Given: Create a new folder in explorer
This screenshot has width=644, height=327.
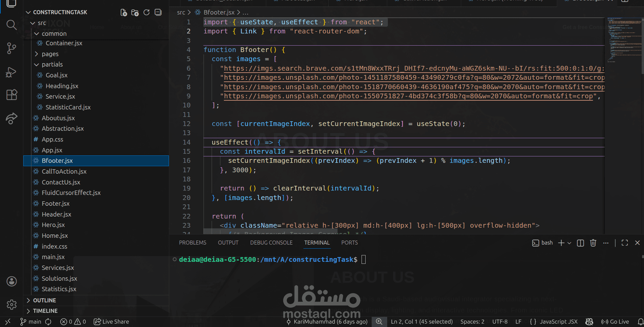Looking at the screenshot, I should tap(135, 12).
